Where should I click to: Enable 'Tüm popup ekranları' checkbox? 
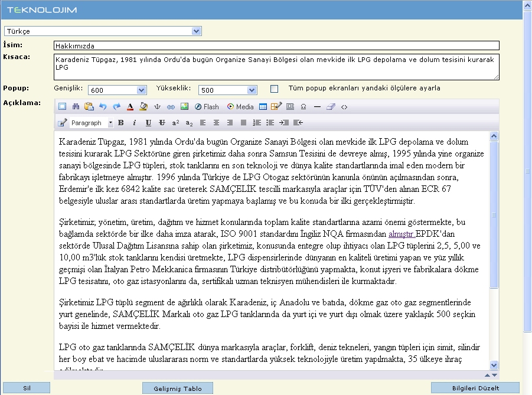point(274,89)
